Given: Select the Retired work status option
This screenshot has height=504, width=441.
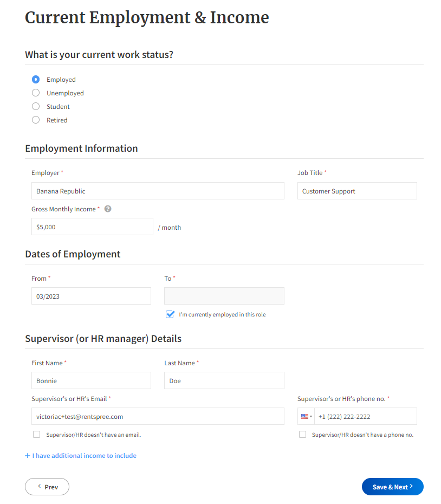Looking at the screenshot, I should coord(35,120).
